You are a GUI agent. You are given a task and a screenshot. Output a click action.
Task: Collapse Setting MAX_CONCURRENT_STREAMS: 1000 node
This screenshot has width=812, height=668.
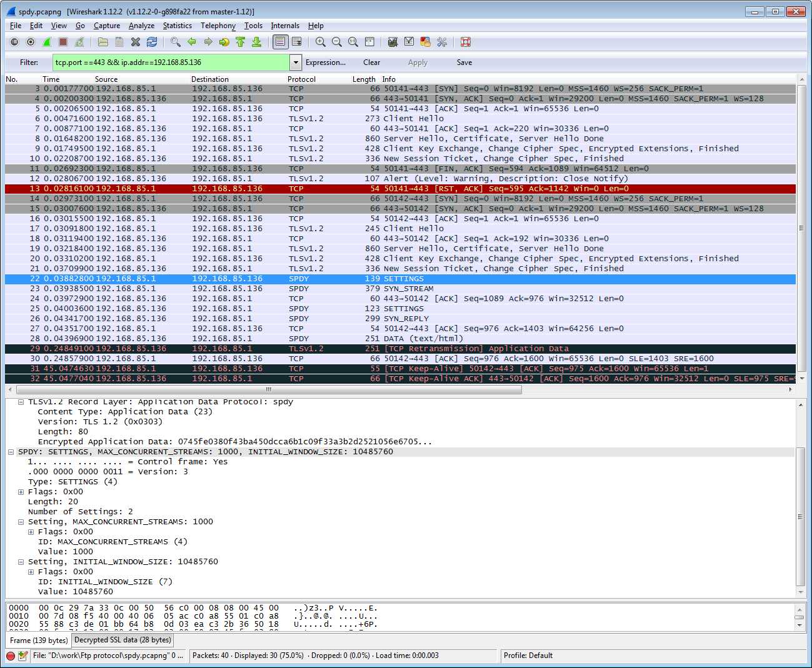click(21, 522)
